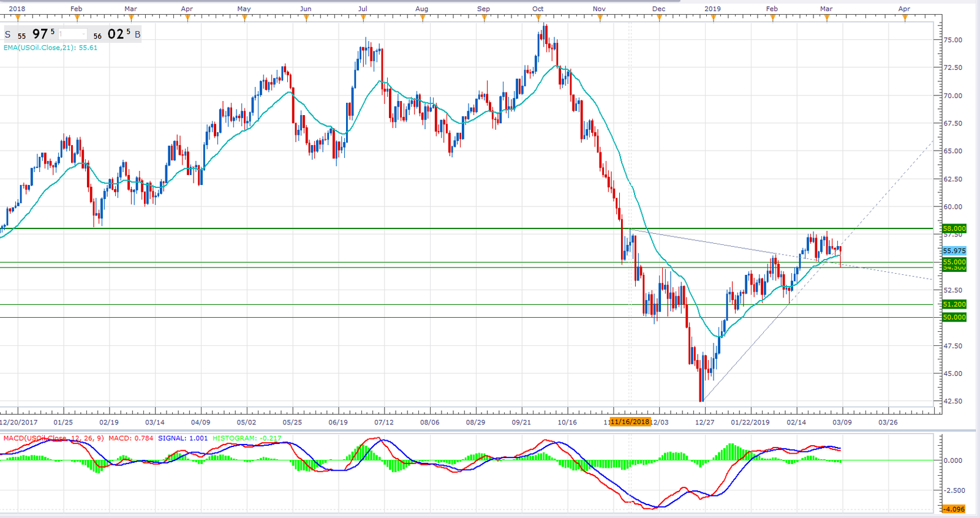Click the orange -4.096 MACD value tag
980x518 pixels.
[x=954, y=509]
